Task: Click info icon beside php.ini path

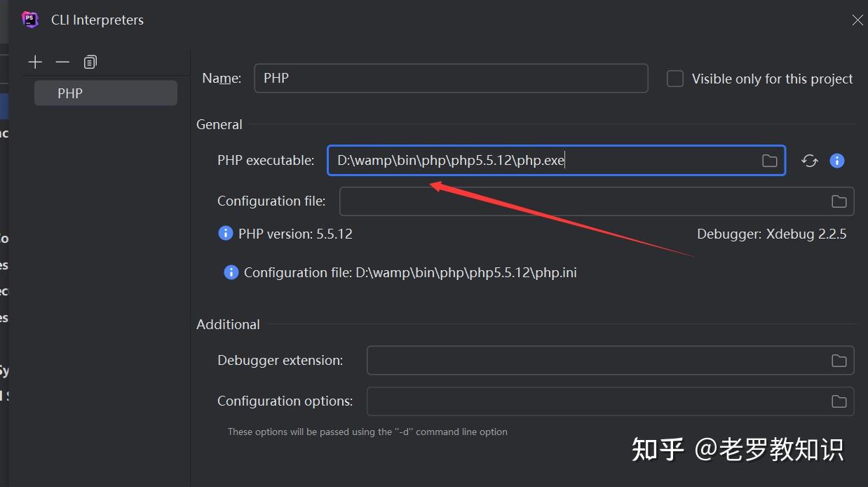Action: click(231, 272)
